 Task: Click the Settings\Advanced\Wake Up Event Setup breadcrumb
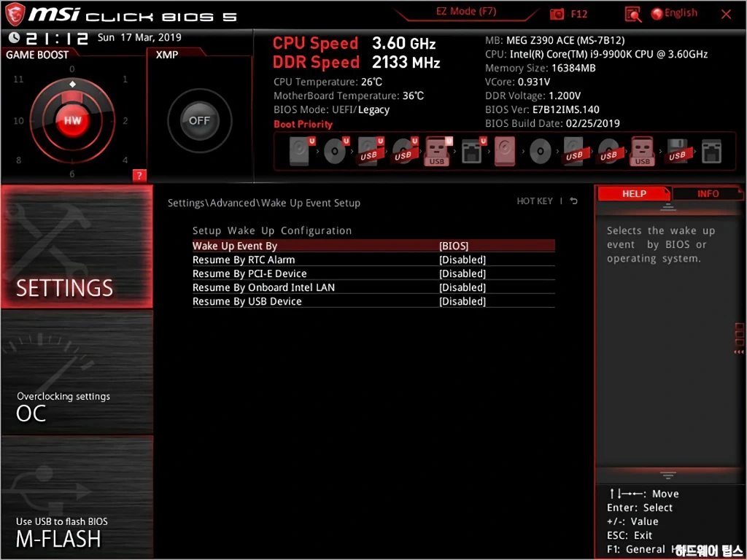click(264, 203)
